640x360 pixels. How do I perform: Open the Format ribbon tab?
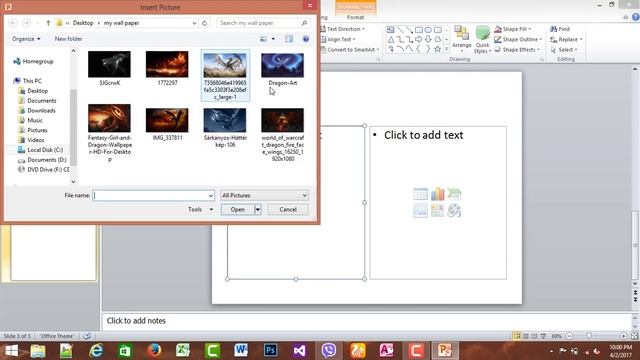(x=355, y=17)
